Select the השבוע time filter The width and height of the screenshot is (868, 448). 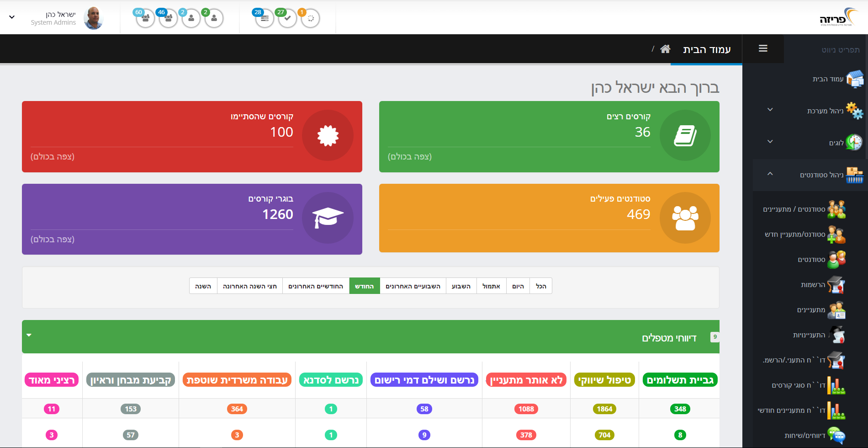tap(461, 286)
